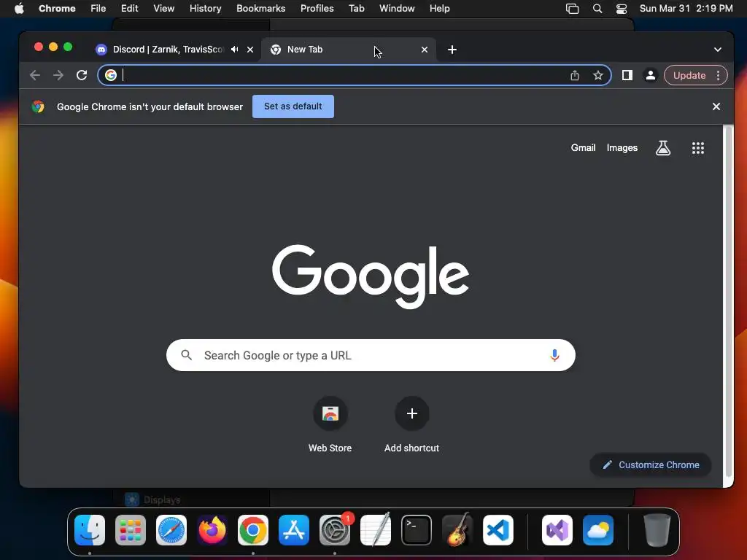Click the Google G icon in address bar
The width and height of the screenshot is (747, 560).
(x=111, y=75)
